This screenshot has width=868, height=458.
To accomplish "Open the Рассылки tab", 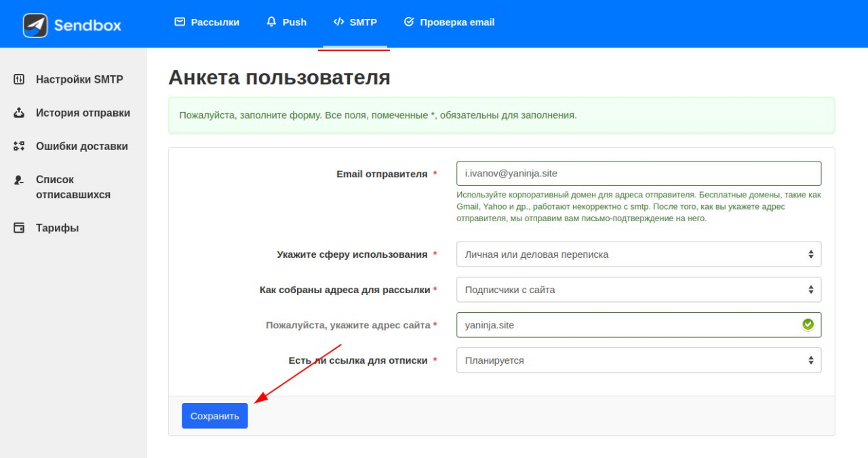I will click(x=207, y=22).
